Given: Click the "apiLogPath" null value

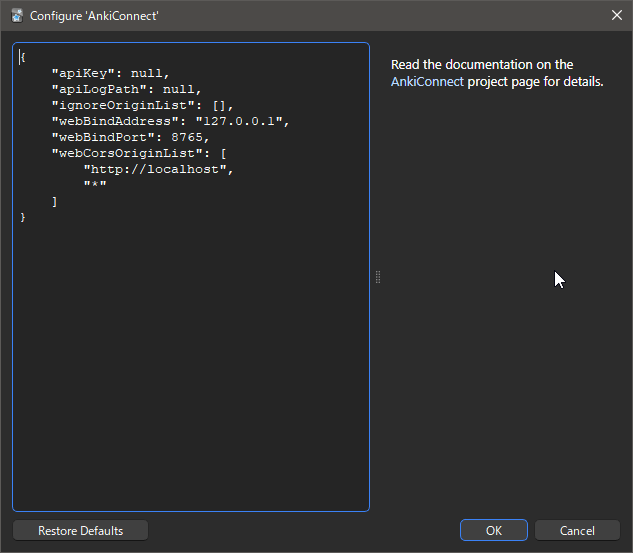Looking at the screenshot, I should 181,89.
